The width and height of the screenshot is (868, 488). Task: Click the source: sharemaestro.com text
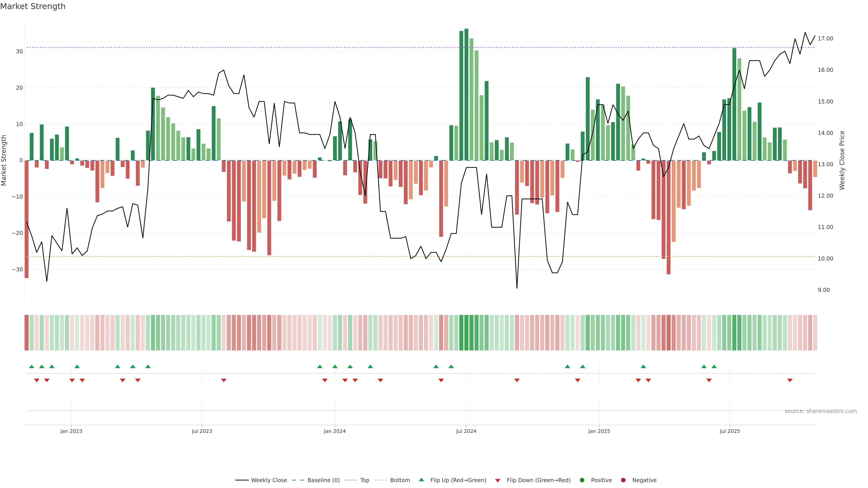click(x=821, y=411)
